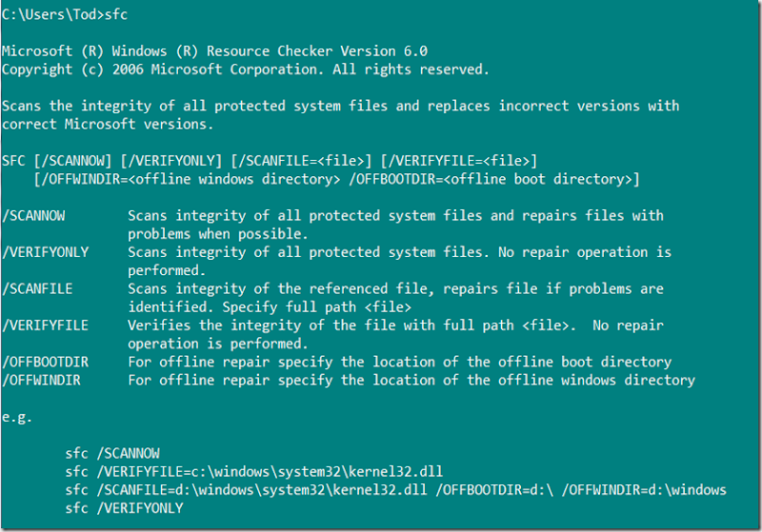Click the typed sfc command on the prompt line
This screenshot has height=532, width=762.
click(x=116, y=15)
